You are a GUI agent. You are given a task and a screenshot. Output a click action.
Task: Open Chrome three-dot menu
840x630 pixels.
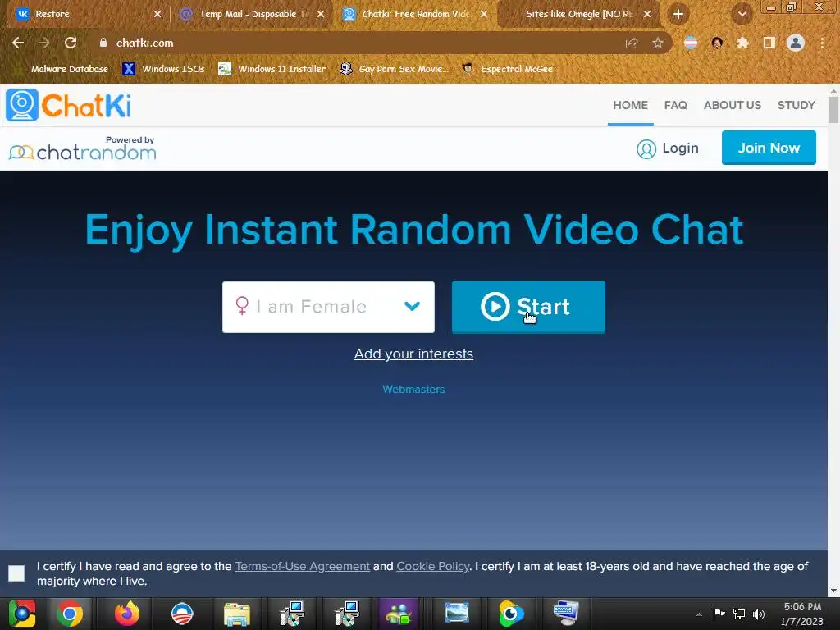[x=822, y=43]
